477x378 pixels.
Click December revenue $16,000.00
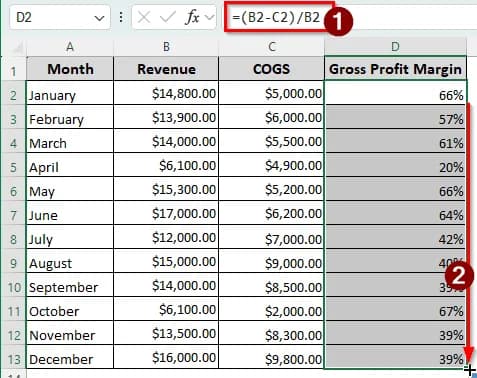(166, 357)
